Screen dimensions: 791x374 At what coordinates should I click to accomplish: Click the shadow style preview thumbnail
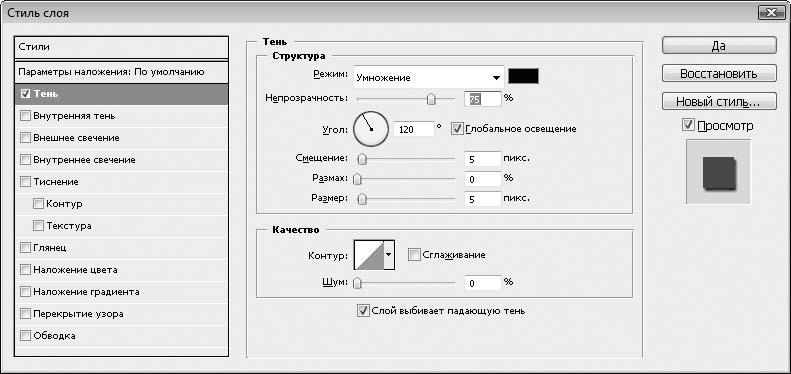pos(719,172)
